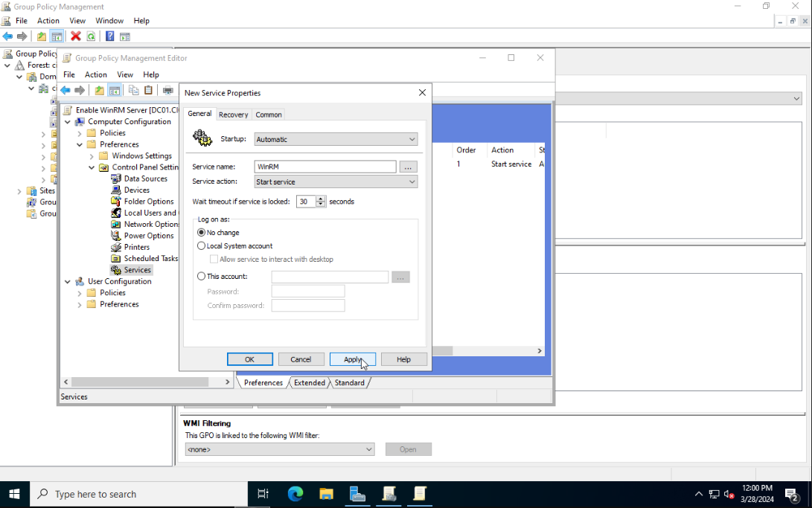The height and width of the screenshot is (508, 812).
Task: Click Copy icon in Editor toolbar
Action: tap(134, 90)
